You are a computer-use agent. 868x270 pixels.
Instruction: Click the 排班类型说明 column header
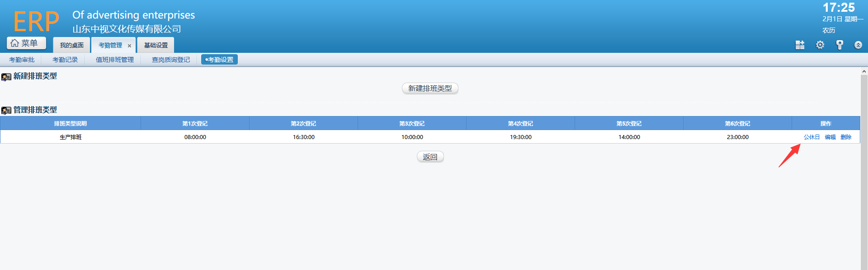(71, 123)
